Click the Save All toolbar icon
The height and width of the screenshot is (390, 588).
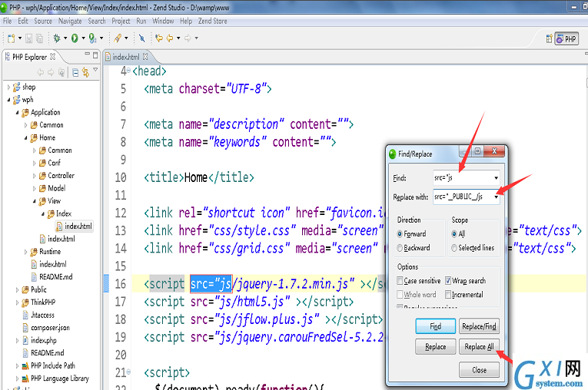39,38
